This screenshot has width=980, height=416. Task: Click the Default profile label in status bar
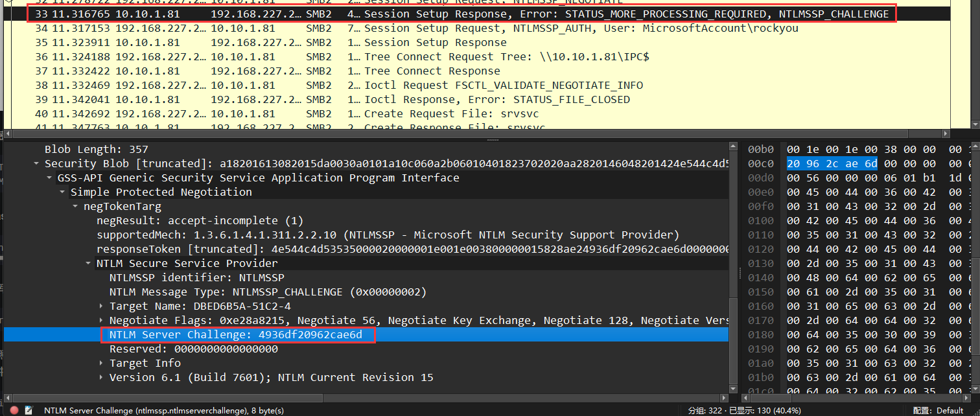[x=950, y=410]
